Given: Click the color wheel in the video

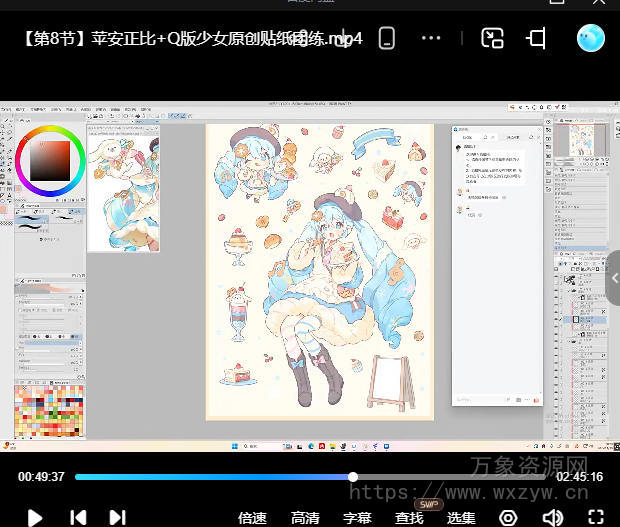Looking at the screenshot, I should (x=49, y=159).
